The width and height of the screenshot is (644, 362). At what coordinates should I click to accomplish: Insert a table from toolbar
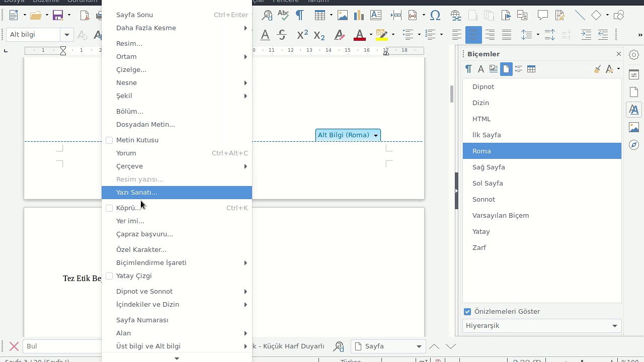pos(320,16)
